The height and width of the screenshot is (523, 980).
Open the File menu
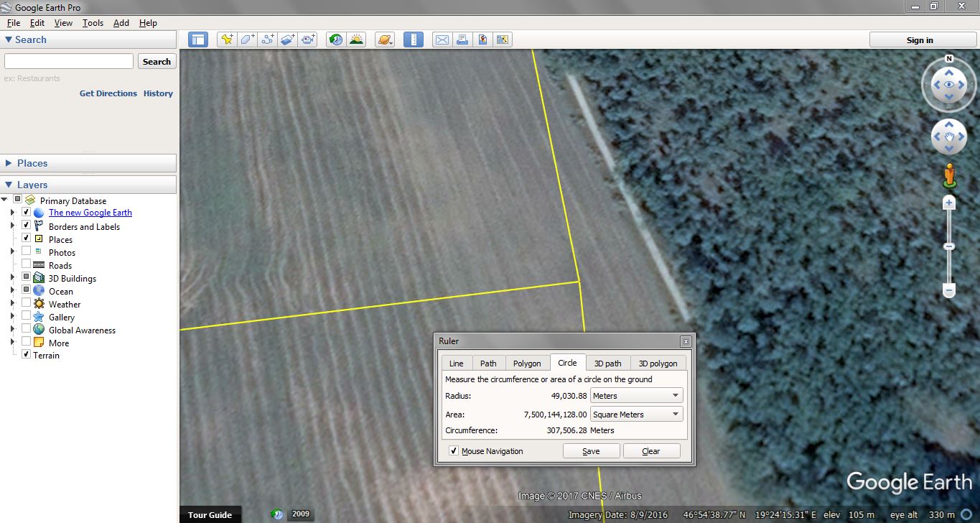14,23
